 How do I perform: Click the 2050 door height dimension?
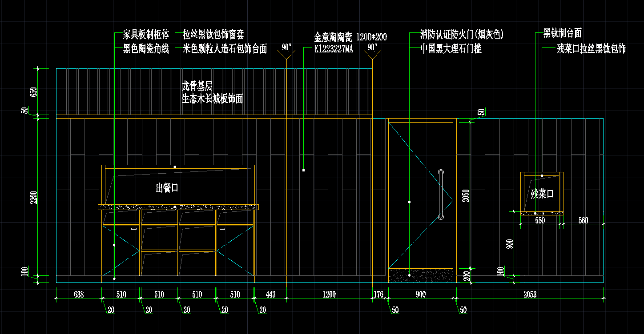466,195
